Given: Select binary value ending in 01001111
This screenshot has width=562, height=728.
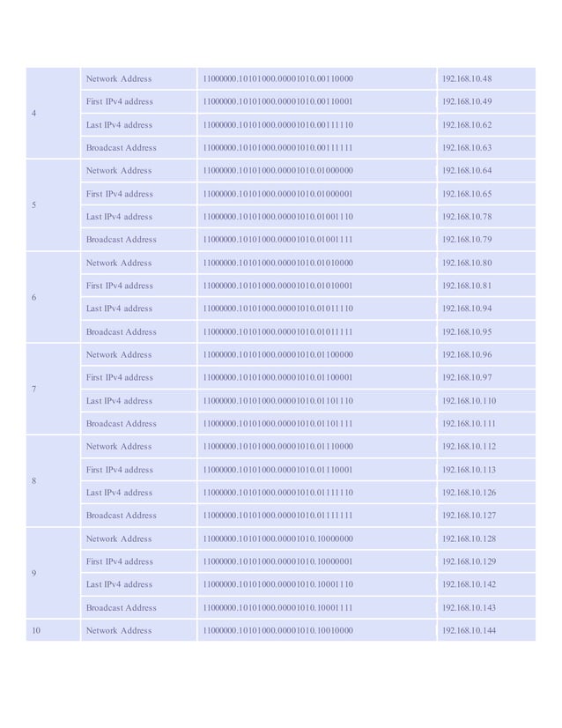Looking at the screenshot, I should 277,240.
